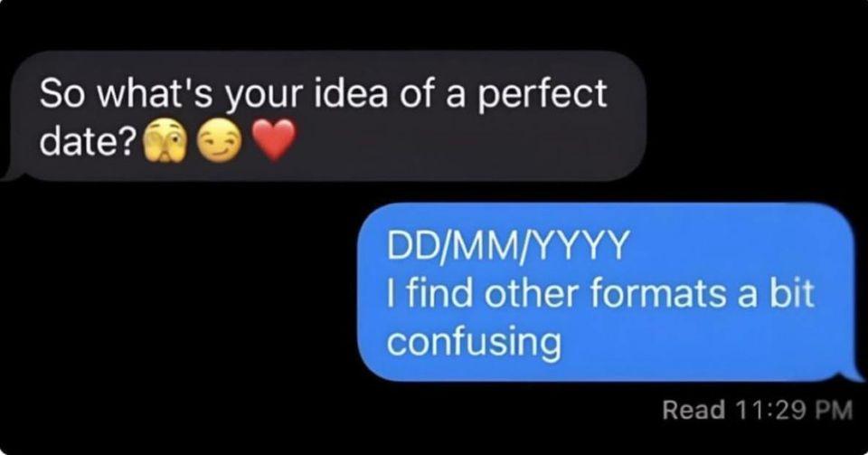This screenshot has width=868, height=455.
Task: Click the "date?" text before emojis
Action: click(x=90, y=142)
